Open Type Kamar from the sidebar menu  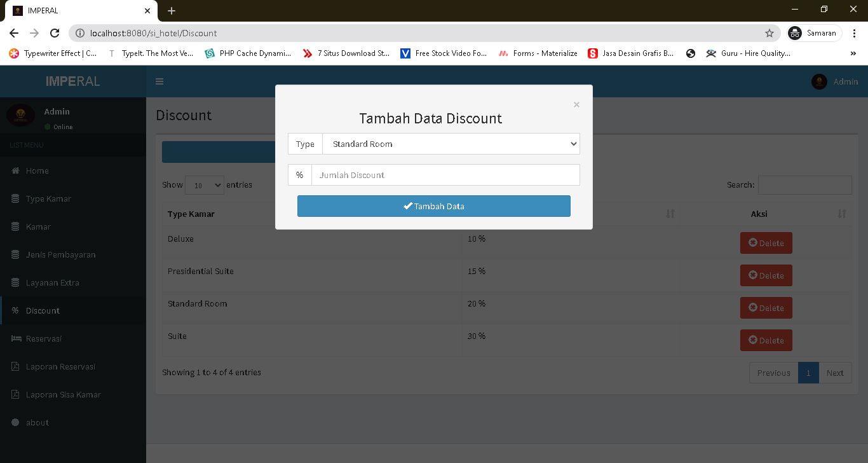15,198
